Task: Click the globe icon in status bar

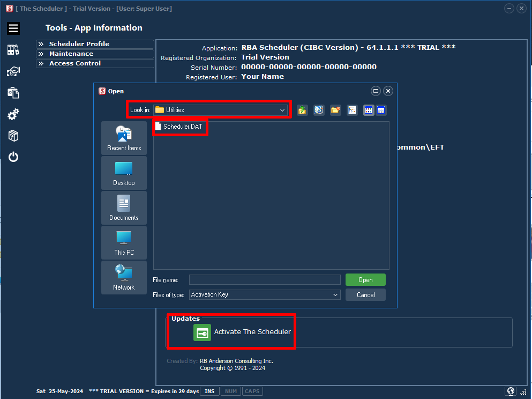Action: point(511,391)
